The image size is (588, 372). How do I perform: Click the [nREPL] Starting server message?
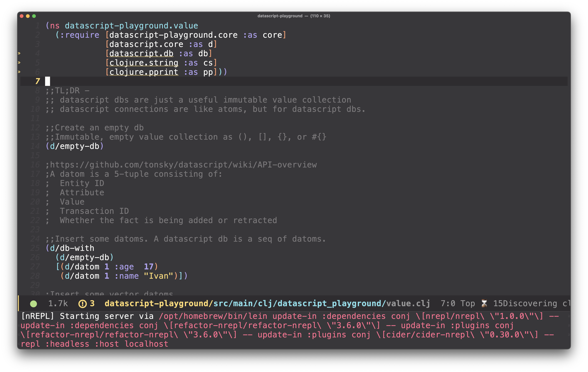tap(87, 316)
